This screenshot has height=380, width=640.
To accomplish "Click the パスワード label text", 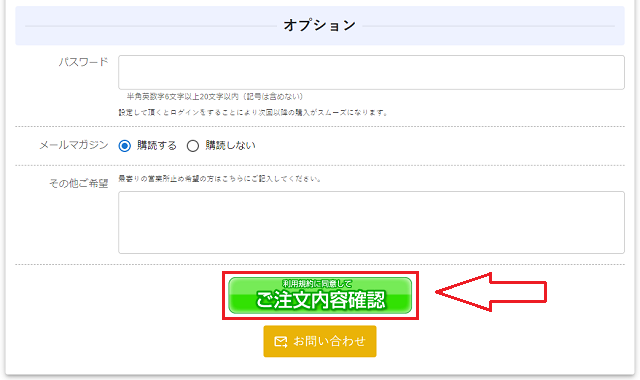I will tap(83, 62).
